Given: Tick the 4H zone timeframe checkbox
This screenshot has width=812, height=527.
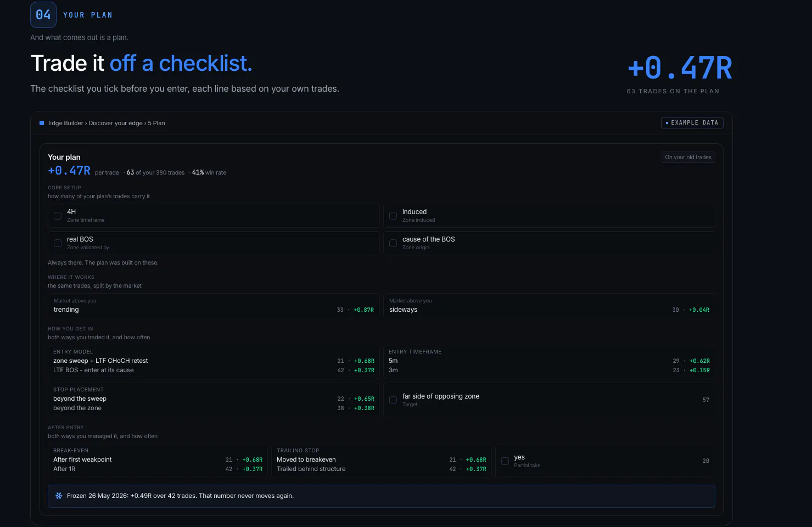Looking at the screenshot, I should 58,216.
